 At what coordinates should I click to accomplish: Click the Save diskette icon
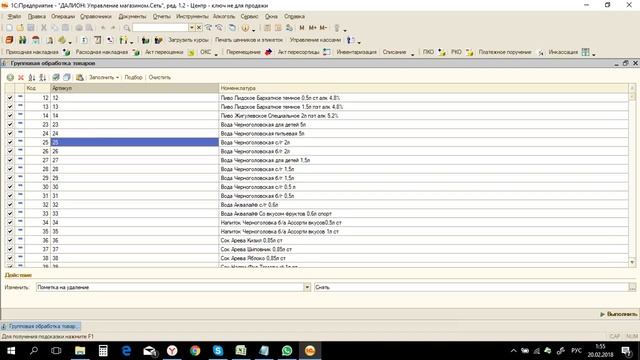[x=31, y=28]
